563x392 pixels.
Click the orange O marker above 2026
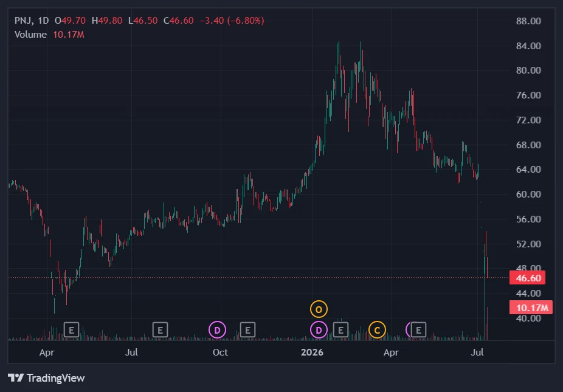pyautogui.click(x=319, y=309)
